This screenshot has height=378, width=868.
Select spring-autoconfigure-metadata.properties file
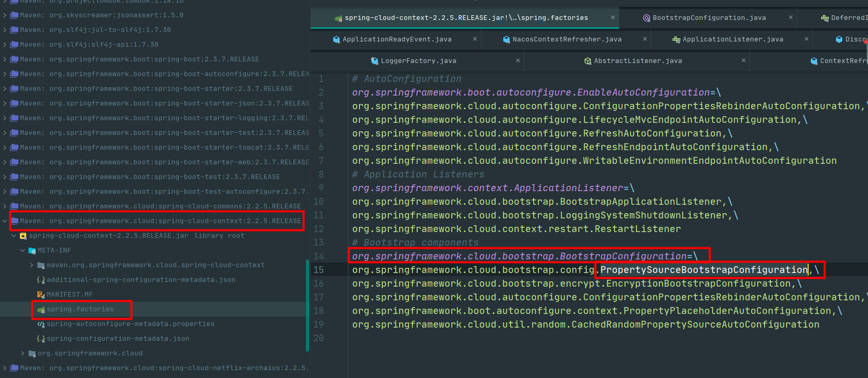click(130, 324)
